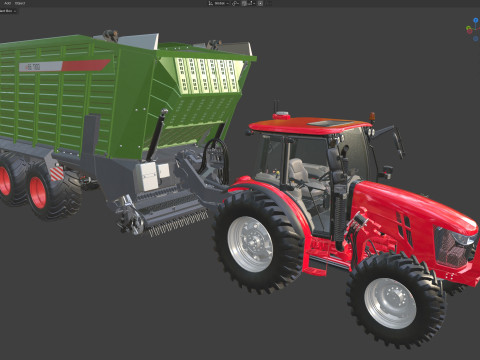Open the Global transform orientation dropdown
Screen dimensions: 480x360
pos(219,3)
